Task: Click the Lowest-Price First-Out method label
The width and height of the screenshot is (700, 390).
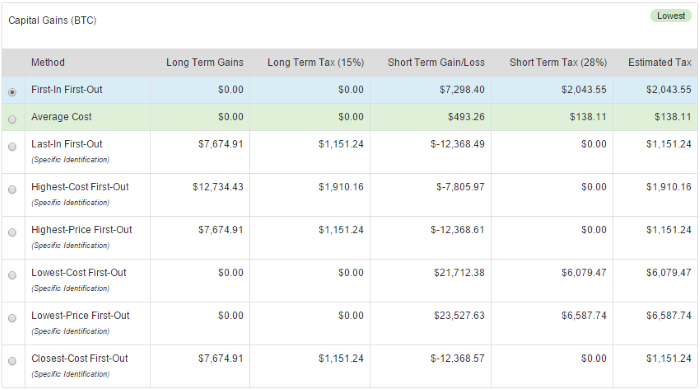Action: (80, 315)
